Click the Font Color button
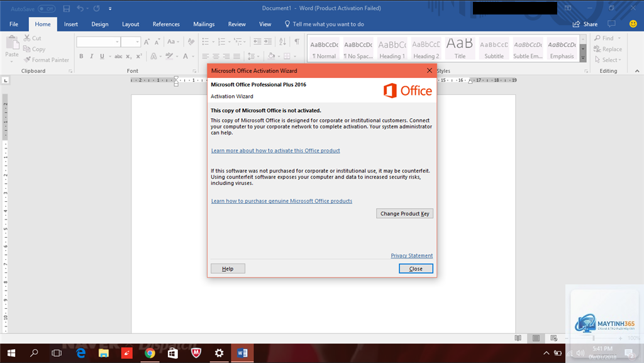The width and height of the screenshot is (644, 363). tap(186, 56)
